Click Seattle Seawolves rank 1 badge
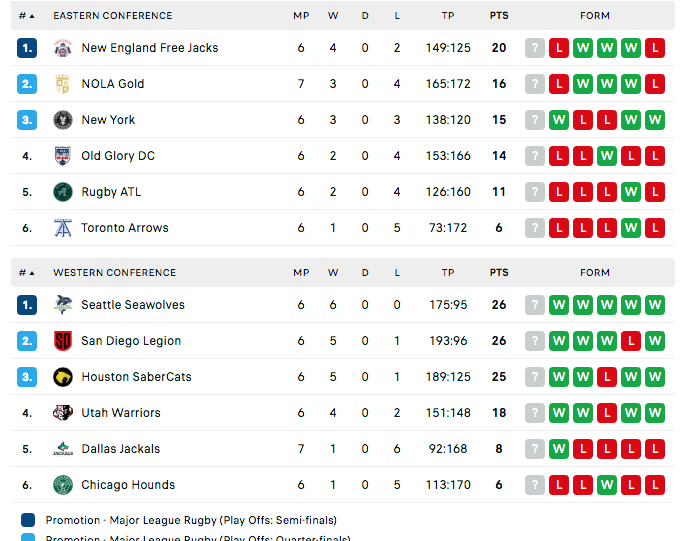Image resolution: width=686 pixels, height=541 pixels. tap(27, 305)
